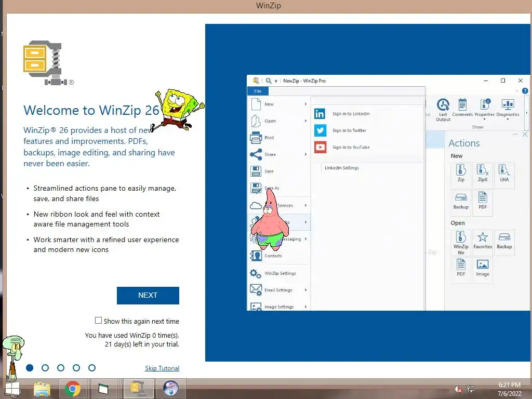This screenshot has height=399, width=532.
Task: Expand the Messaging submenu arrow
Action: tap(305, 239)
